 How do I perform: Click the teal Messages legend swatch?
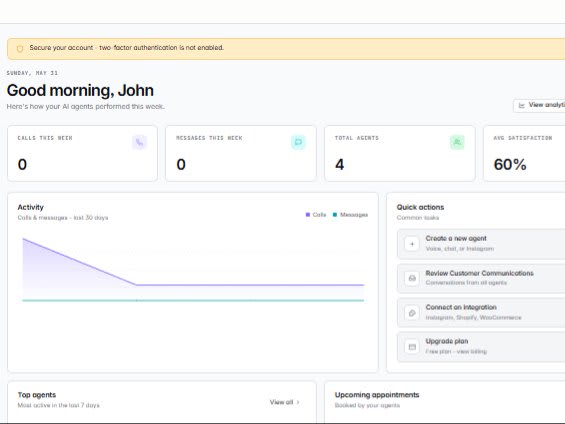(x=335, y=215)
